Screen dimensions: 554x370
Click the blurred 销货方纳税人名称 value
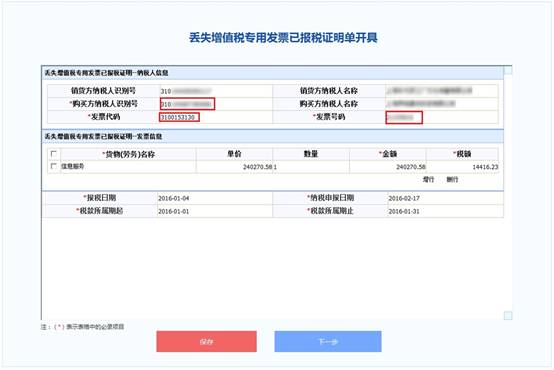coord(429,91)
